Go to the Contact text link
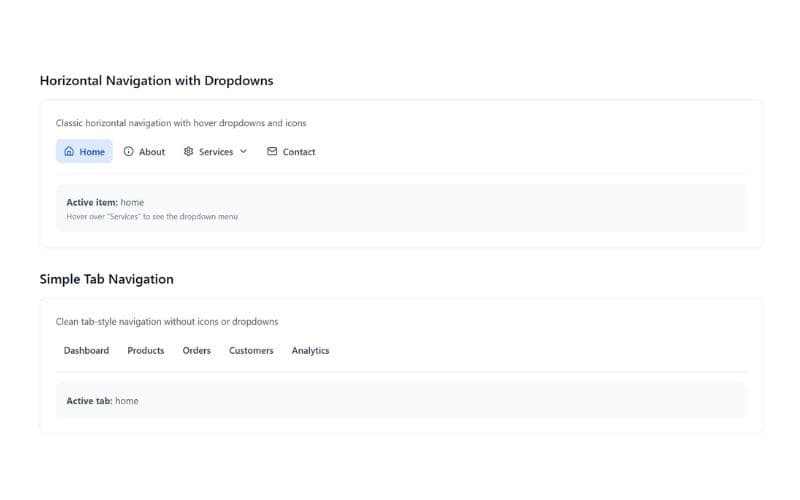This screenshot has height=500, width=800. (299, 152)
